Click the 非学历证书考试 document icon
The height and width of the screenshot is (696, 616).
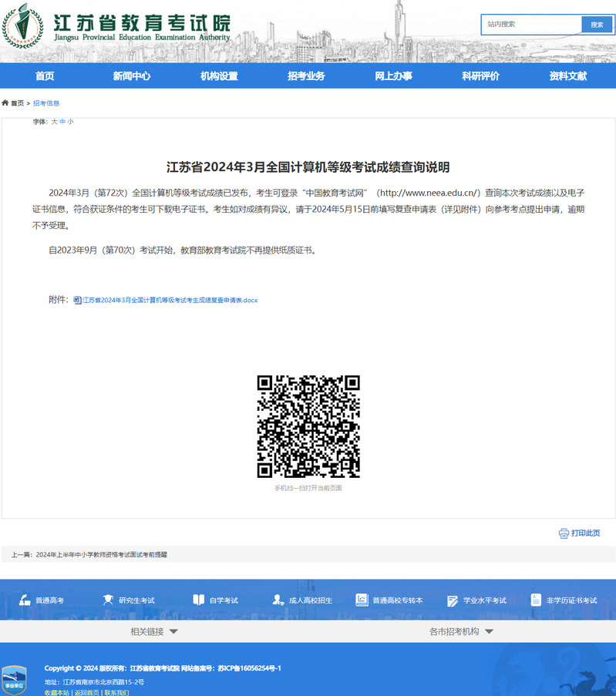pos(536,600)
